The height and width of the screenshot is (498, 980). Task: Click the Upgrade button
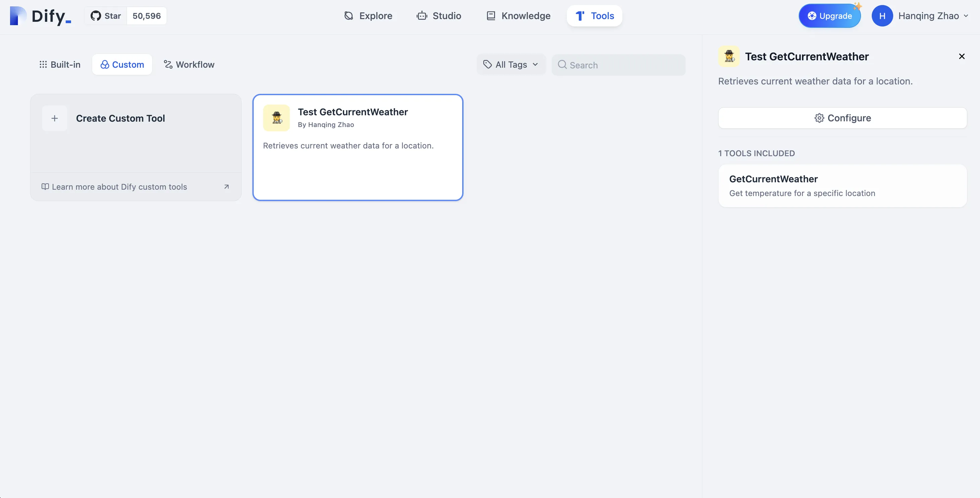point(830,16)
